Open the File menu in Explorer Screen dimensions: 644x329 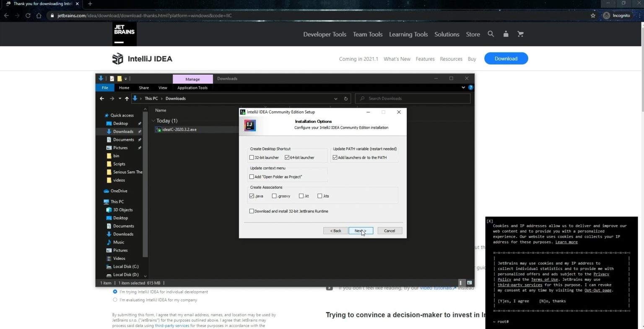tap(105, 88)
